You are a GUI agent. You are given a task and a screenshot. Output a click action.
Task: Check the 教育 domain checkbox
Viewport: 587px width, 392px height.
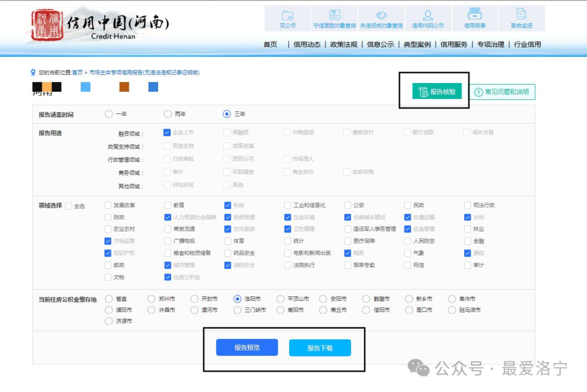[168, 205]
